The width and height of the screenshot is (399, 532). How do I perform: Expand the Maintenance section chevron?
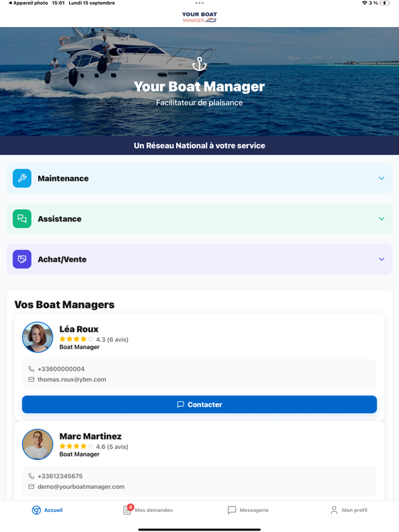point(382,178)
